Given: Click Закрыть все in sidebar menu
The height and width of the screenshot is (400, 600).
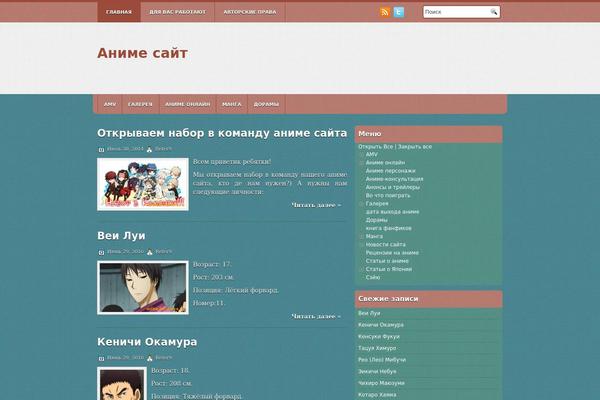Looking at the screenshot, I should pos(415,147).
